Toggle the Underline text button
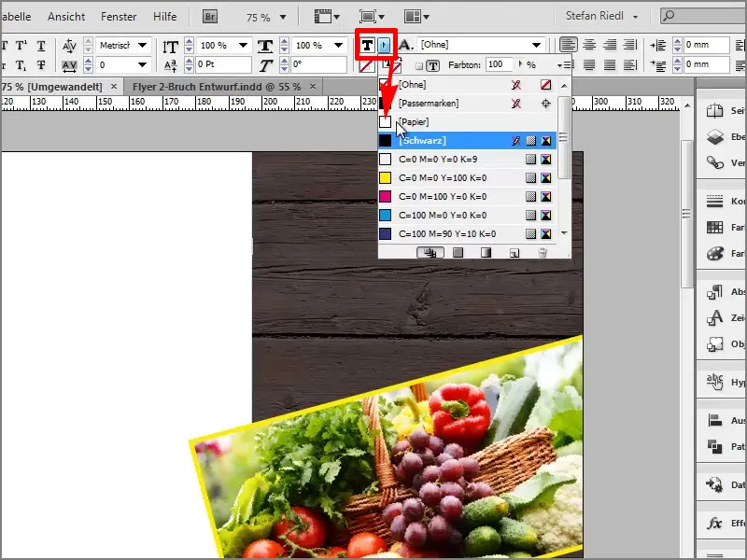 [41, 46]
